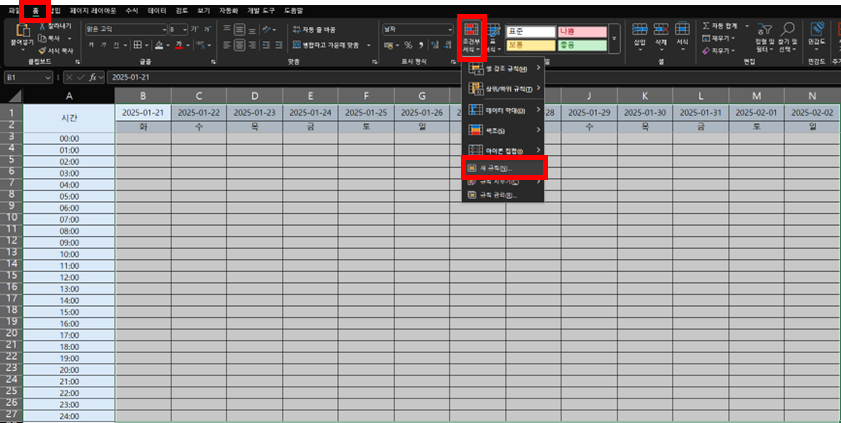This screenshot has width=841, height=423.
Task: Click the percent style icon
Action: tap(408, 45)
